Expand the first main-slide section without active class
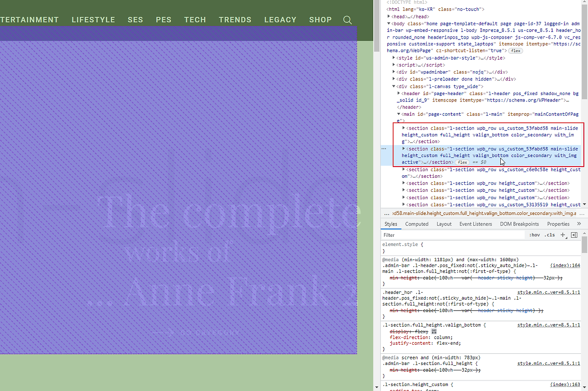588x391 pixels. pyautogui.click(x=404, y=128)
